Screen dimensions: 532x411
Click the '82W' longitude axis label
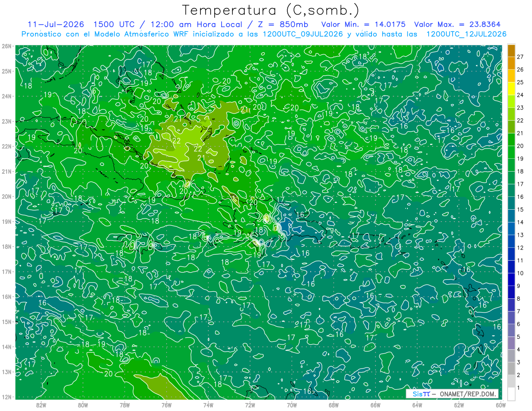pos(41,405)
